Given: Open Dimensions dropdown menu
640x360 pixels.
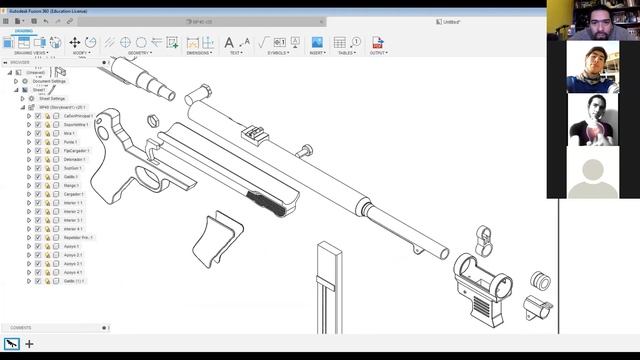Looking at the screenshot, I should pos(199,53).
